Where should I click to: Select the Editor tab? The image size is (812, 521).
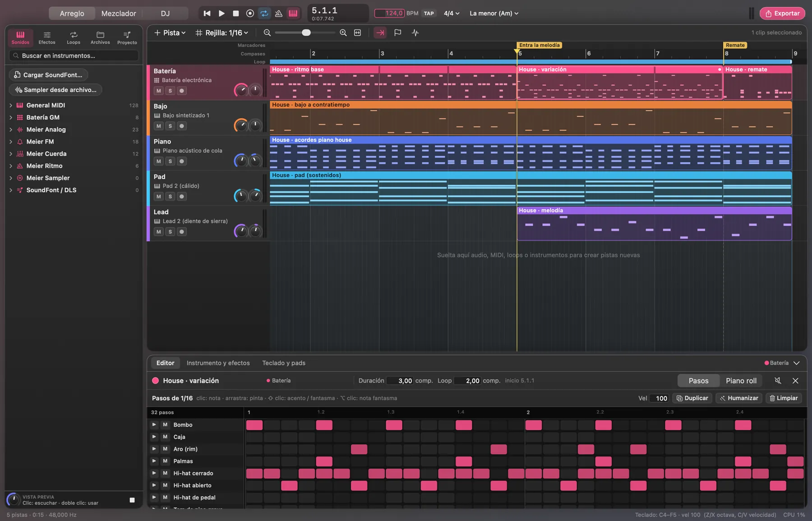point(165,363)
